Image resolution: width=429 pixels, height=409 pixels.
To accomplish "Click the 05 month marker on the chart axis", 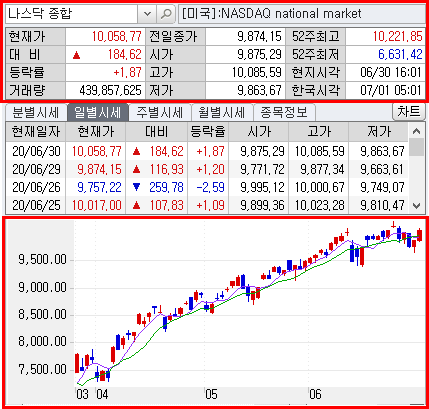I will coord(211,395).
